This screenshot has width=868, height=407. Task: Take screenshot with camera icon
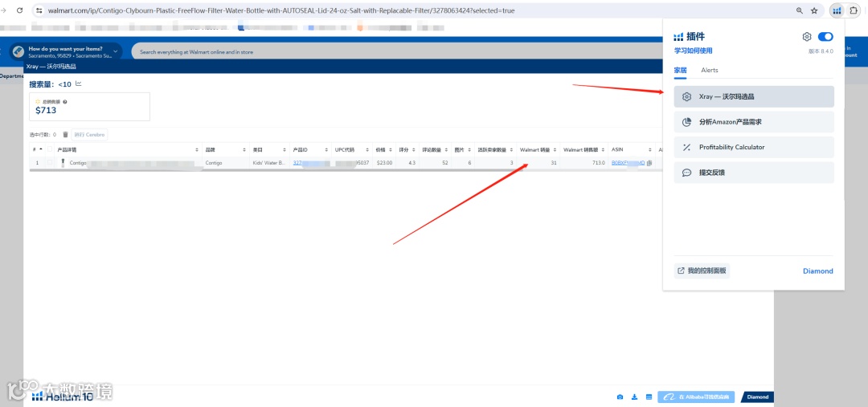point(620,397)
